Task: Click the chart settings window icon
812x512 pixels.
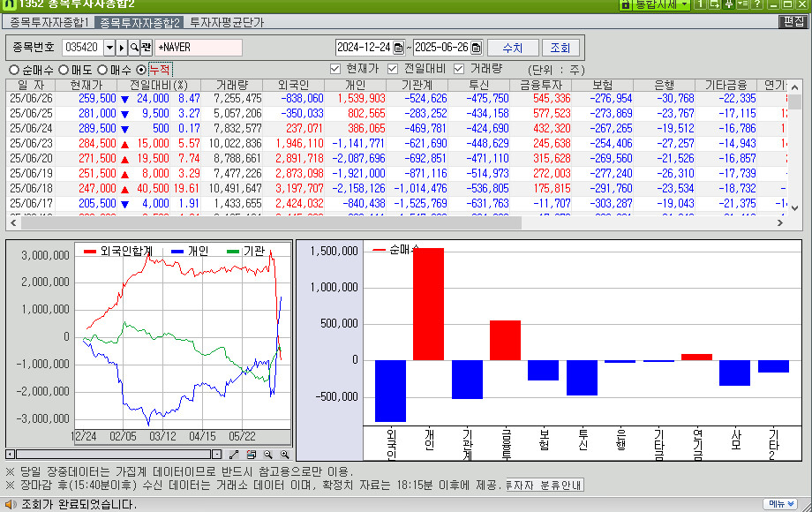Action: point(252,454)
